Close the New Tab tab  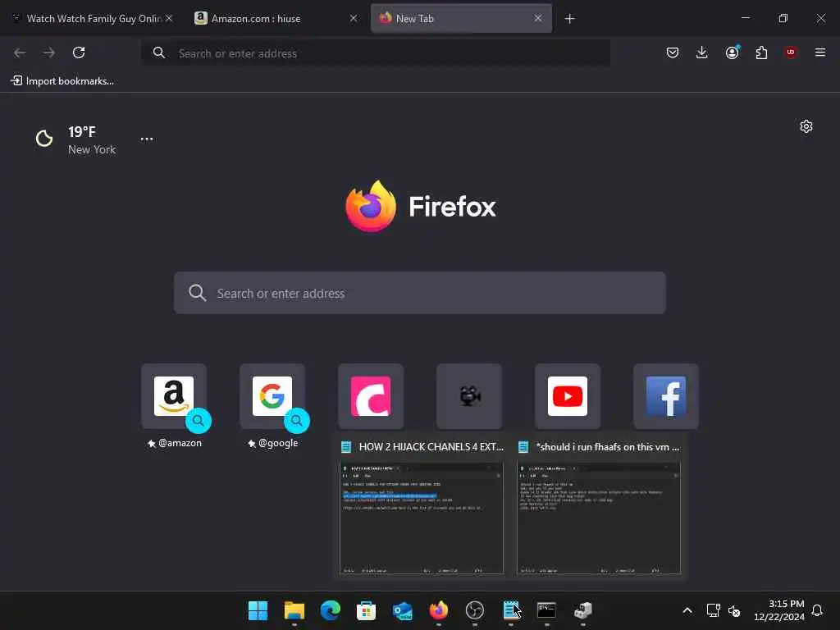tap(538, 18)
